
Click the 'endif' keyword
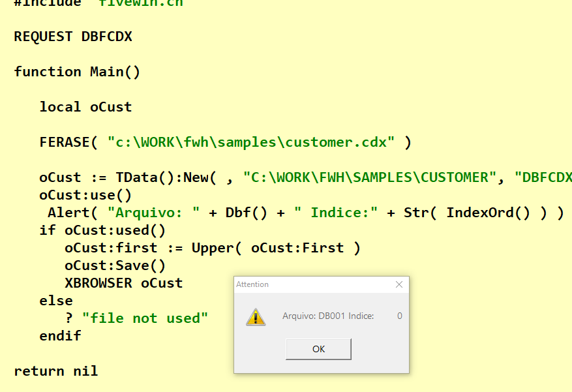(60, 336)
